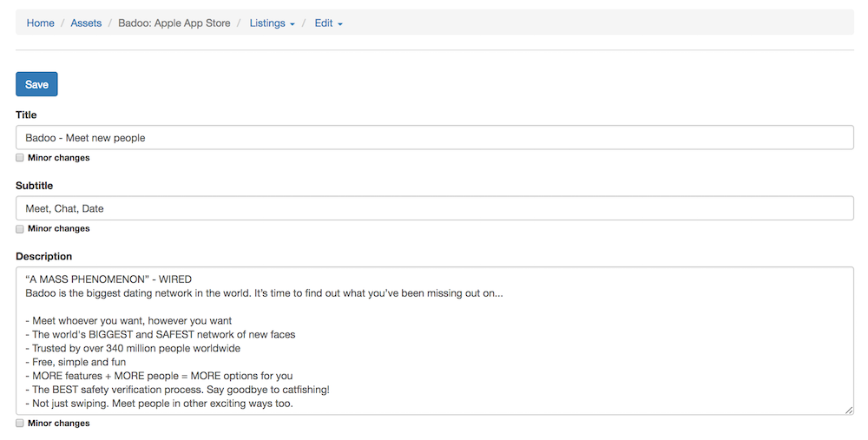
Task: Enable Minor changes under Title
Action: (x=20, y=158)
